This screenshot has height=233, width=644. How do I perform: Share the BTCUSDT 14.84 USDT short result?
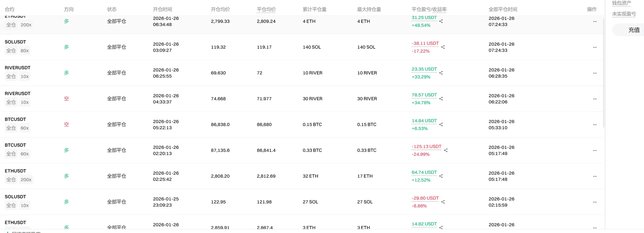pyautogui.click(x=441, y=124)
